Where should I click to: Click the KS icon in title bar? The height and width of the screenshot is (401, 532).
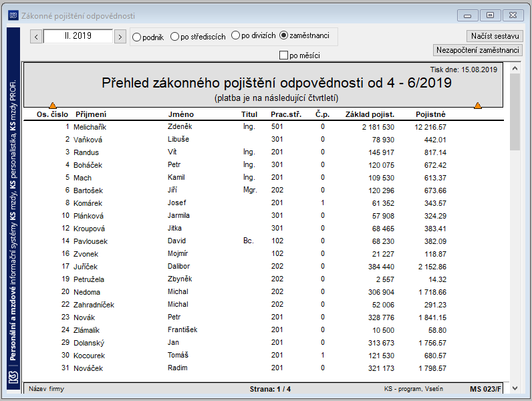click(x=13, y=15)
